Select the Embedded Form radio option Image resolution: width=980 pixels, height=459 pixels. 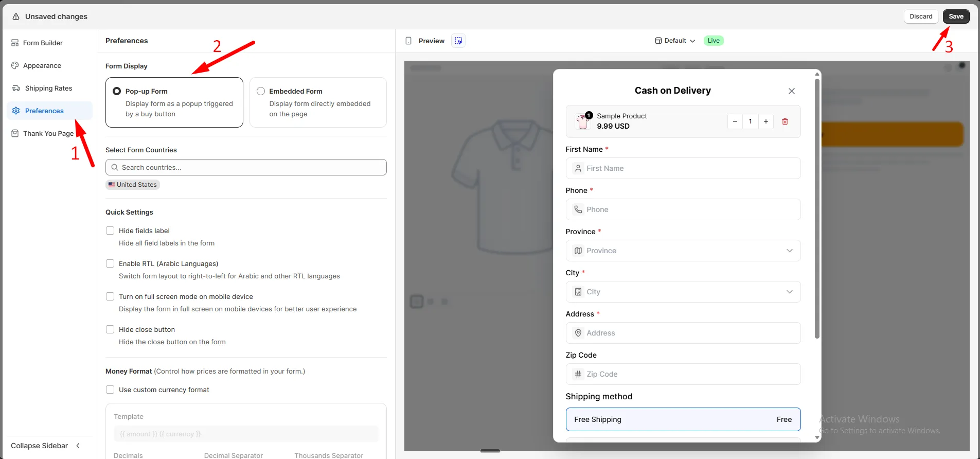[x=261, y=91]
